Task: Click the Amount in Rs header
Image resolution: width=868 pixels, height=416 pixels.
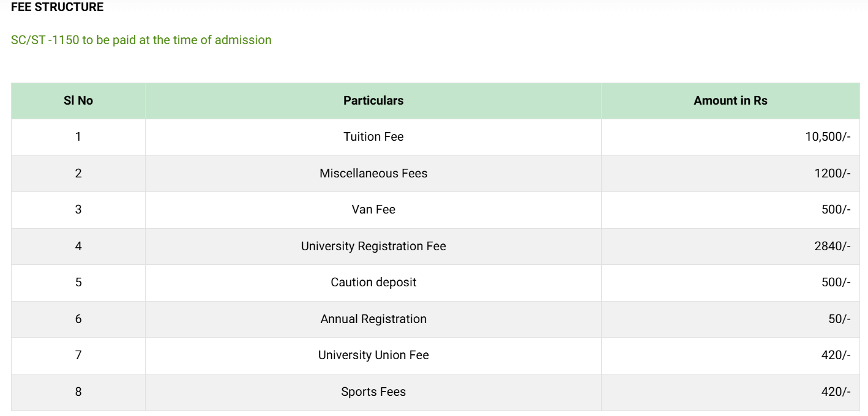Action: (730, 101)
